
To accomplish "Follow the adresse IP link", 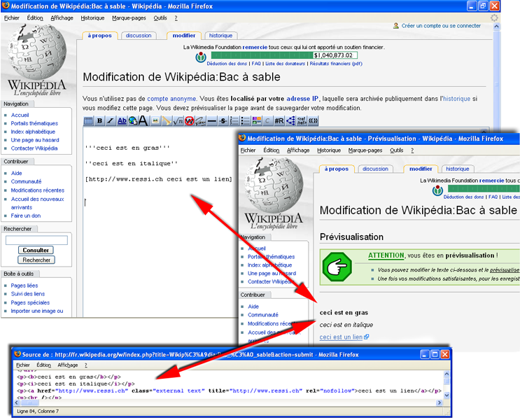I will point(302,99).
